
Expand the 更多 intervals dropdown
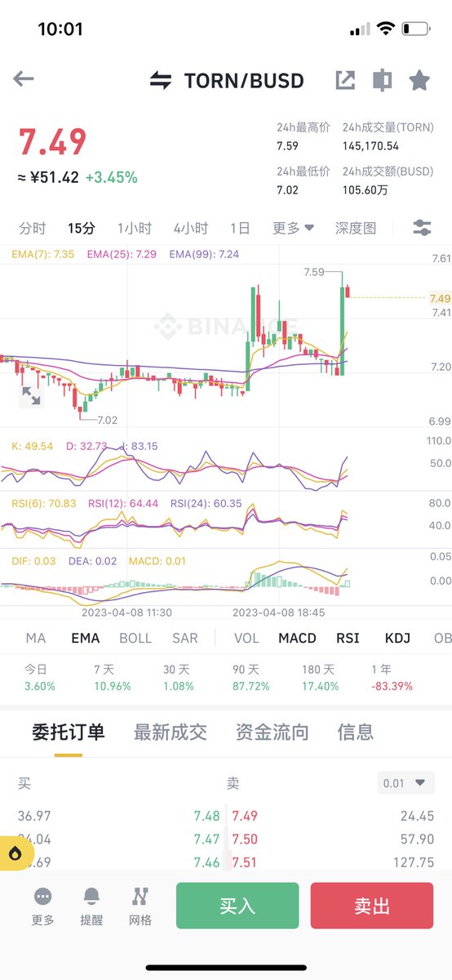point(294,229)
